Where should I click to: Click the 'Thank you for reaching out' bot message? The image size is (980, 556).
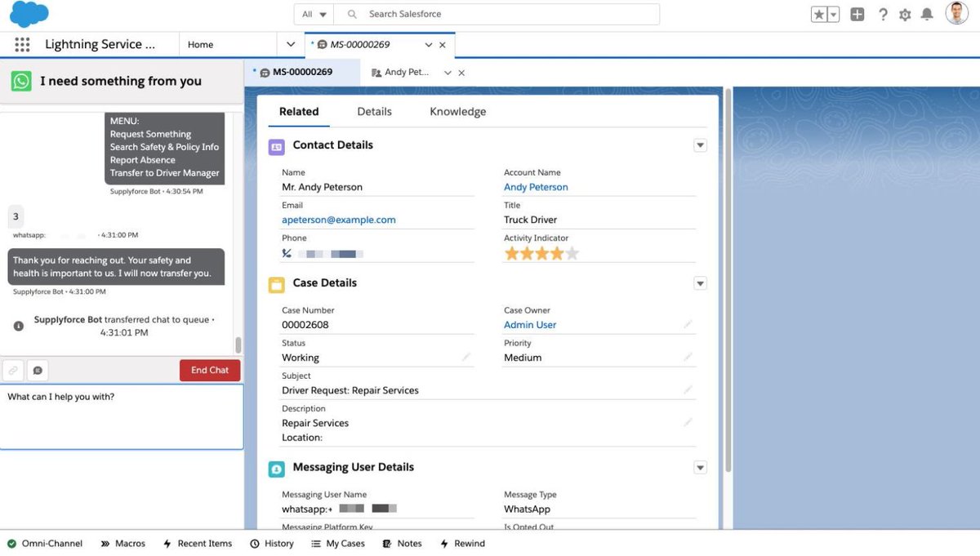116,267
